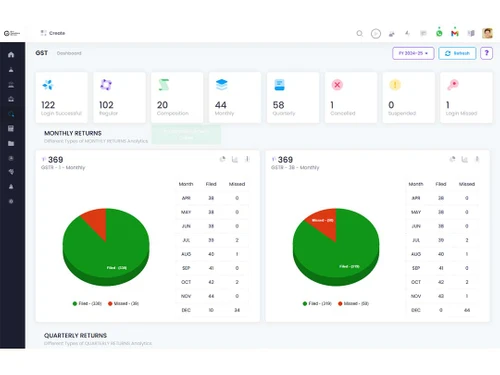Image resolution: width=500 pixels, height=375 pixels.
Task: Switch the GSTR-3B panel to pie chart view
Action: pyautogui.click(x=452, y=159)
